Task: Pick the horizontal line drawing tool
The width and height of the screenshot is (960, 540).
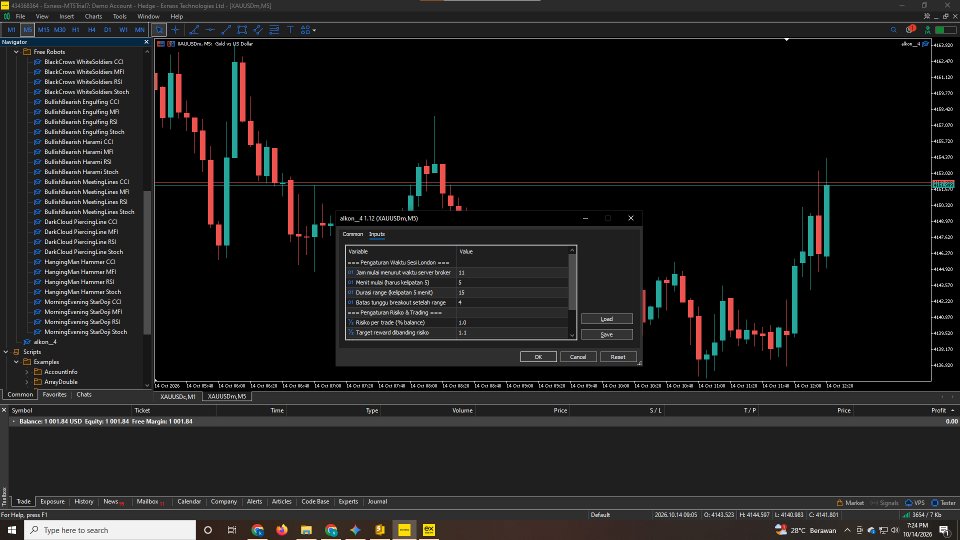Action: [210, 29]
